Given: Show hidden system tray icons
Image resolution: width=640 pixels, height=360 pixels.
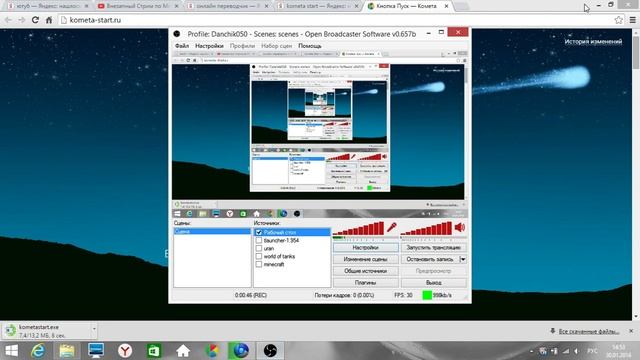Looking at the screenshot, I should pos(531,351).
